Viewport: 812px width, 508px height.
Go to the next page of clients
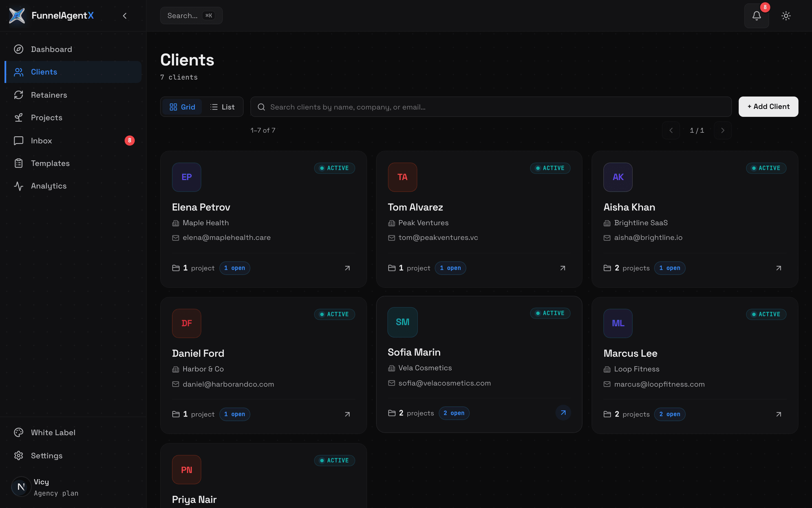coord(723,130)
